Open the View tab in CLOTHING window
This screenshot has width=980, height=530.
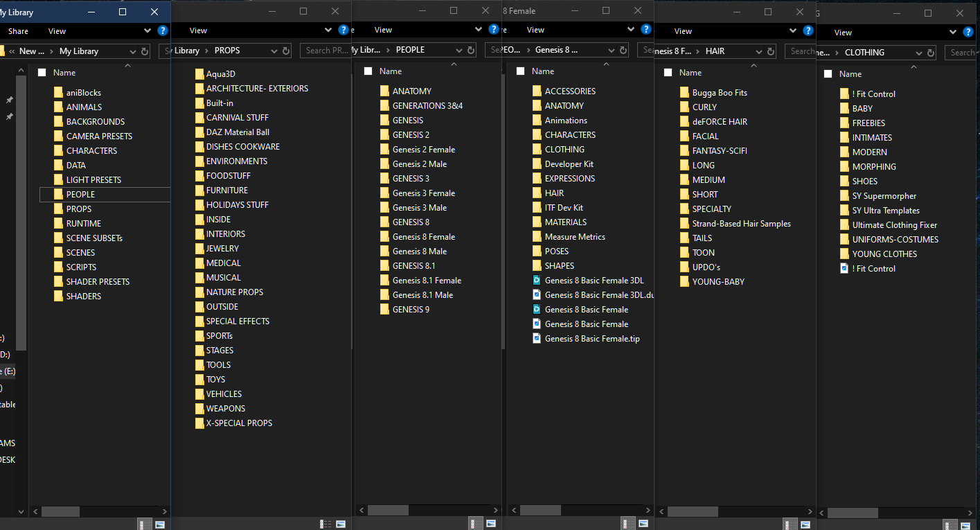tap(844, 33)
